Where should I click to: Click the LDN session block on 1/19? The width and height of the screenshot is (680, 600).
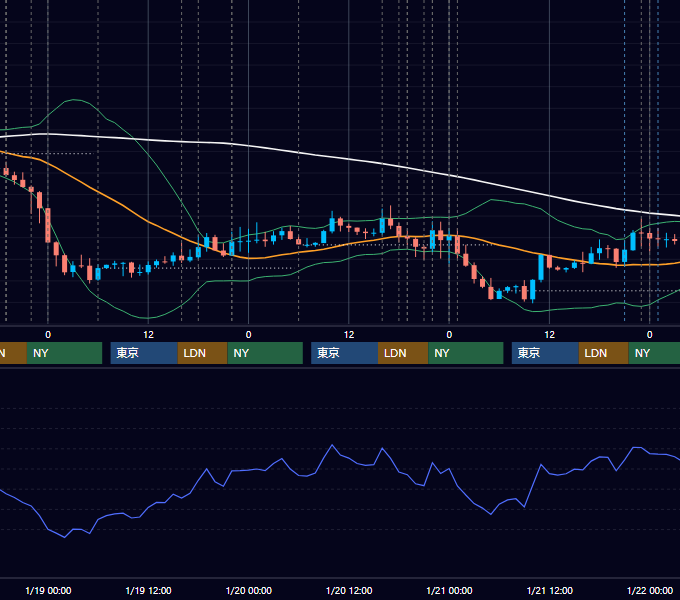[x=203, y=353]
